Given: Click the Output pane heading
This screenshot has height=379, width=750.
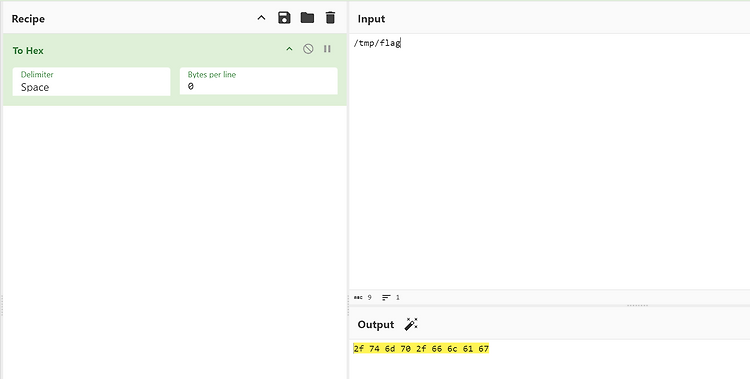Looking at the screenshot, I should pyautogui.click(x=375, y=324).
